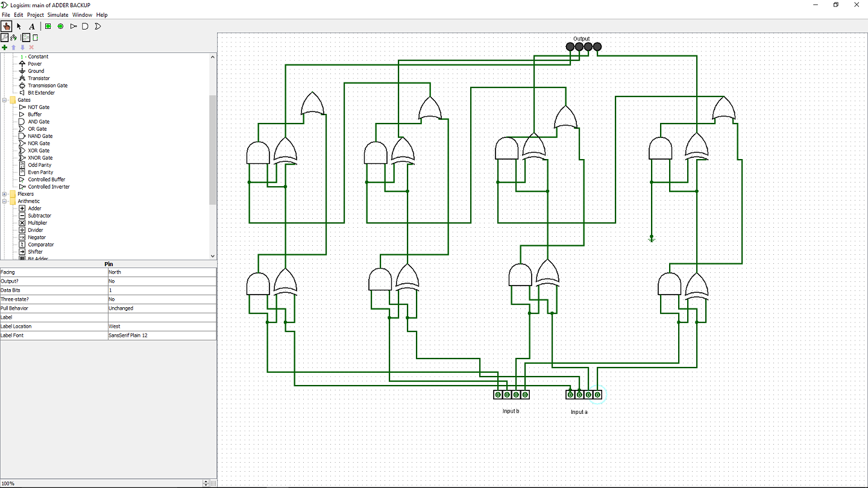Image resolution: width=868 pixels, height=488 pixels.
Task: Open the Data Bits value dropdown
Action: click(x=162, y=290)
